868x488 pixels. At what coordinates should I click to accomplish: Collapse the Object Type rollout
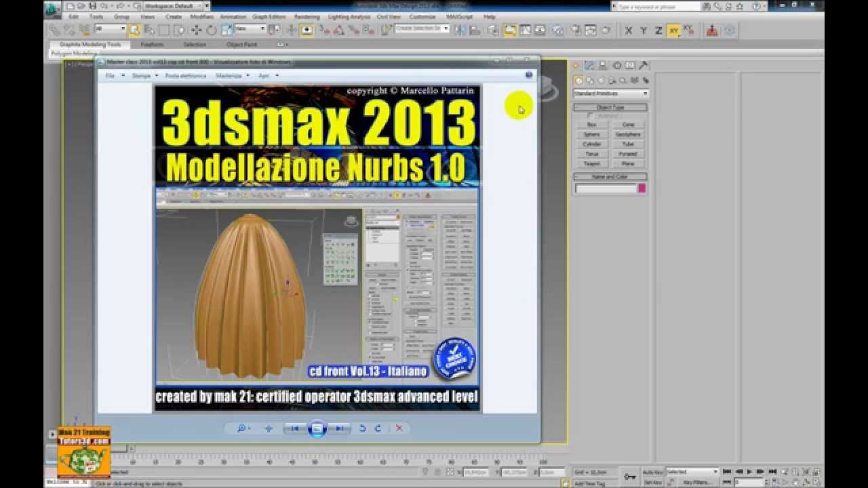point(610,107)
